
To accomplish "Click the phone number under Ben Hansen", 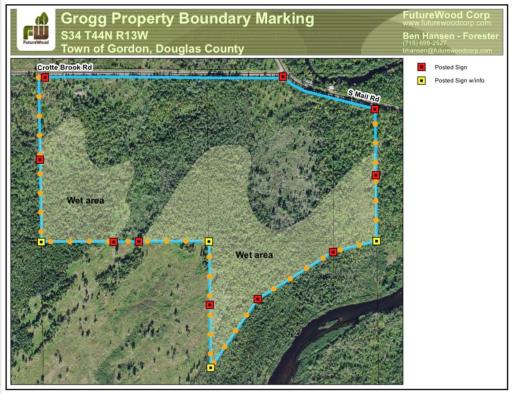I will (425, 43).
